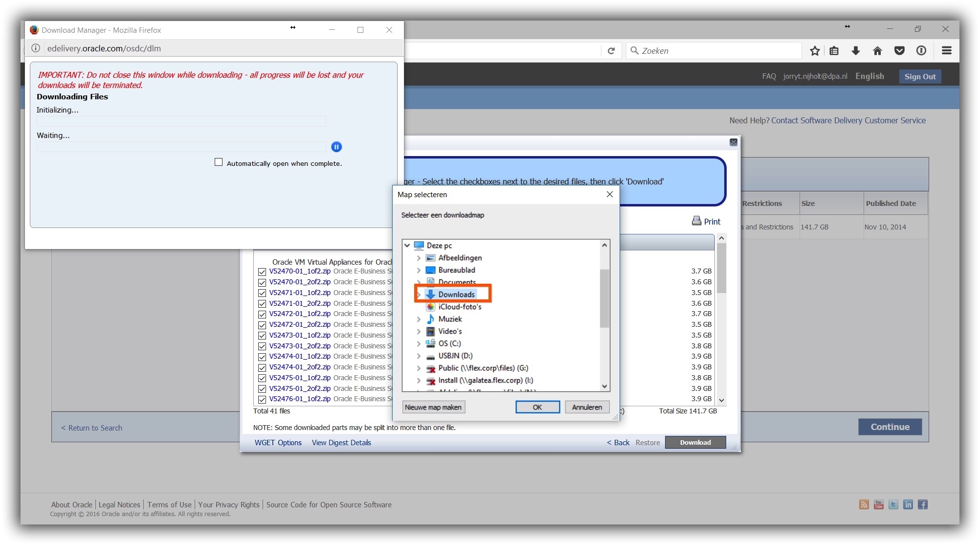
Task: Confirm folder with OK button
Action: click(x=537, y=407)
